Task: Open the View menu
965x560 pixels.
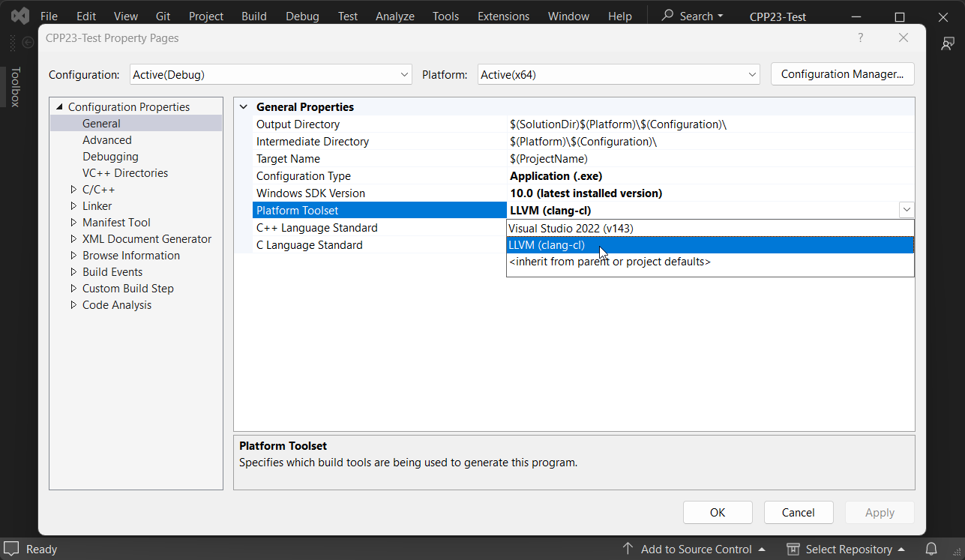Action: point(126,16)
